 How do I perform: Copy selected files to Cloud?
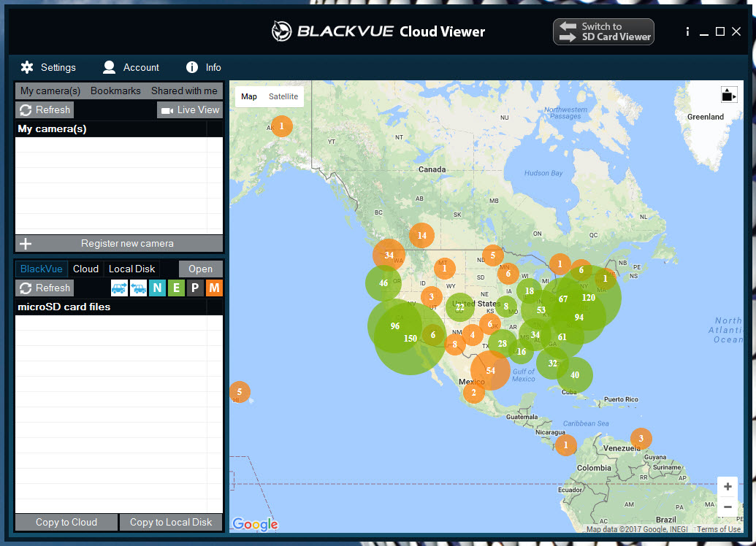(66, 522)
